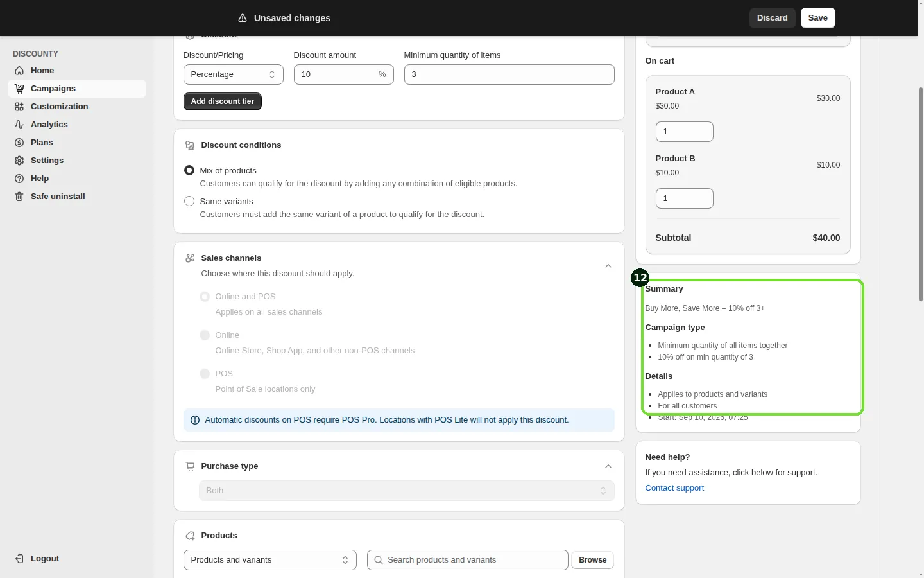The height and width of the screenshot is (578, 924).
Task: Focus the Discount amount field
Action: pyautogui.click(x=344, y=74)
